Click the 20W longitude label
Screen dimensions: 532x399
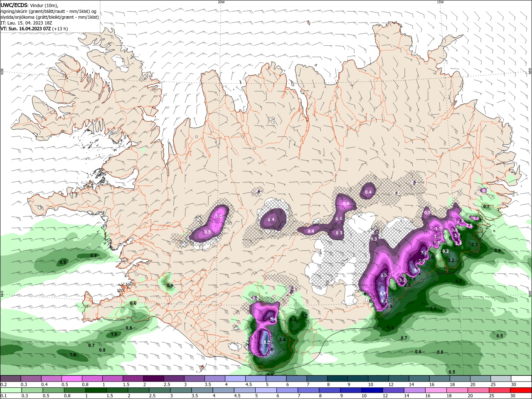221,2
